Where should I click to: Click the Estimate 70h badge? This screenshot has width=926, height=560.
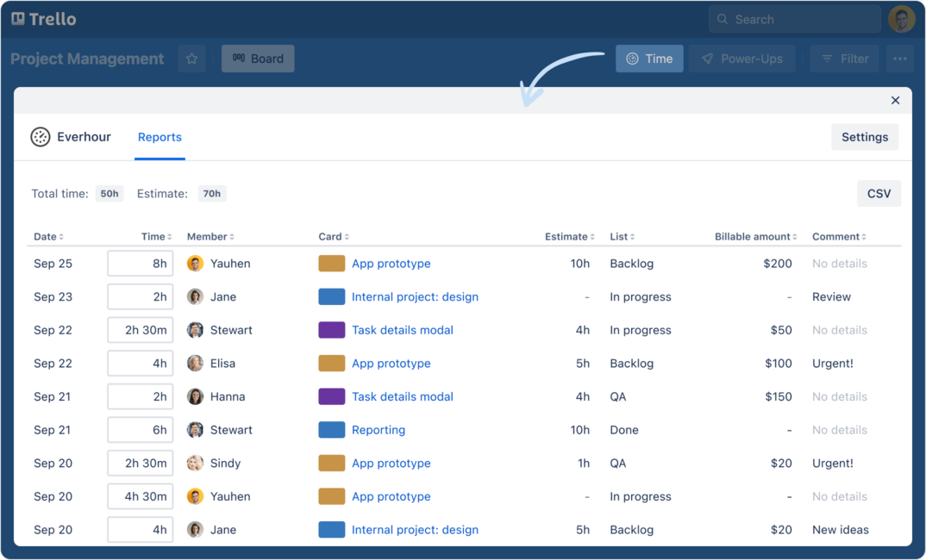[x=212, y=194]
